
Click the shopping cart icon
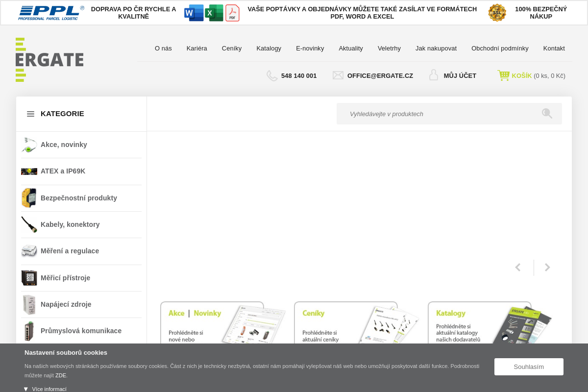503,75
